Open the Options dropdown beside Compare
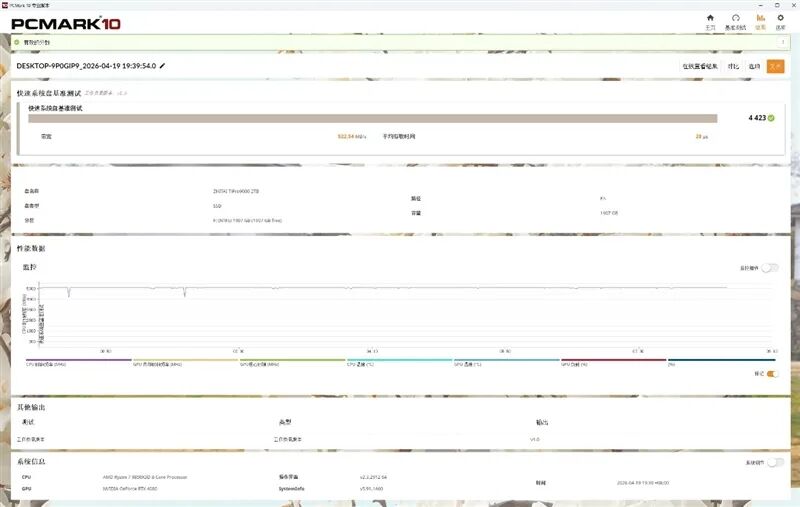Viewport: 800px width, 507px height. click(x=754, y=66)
